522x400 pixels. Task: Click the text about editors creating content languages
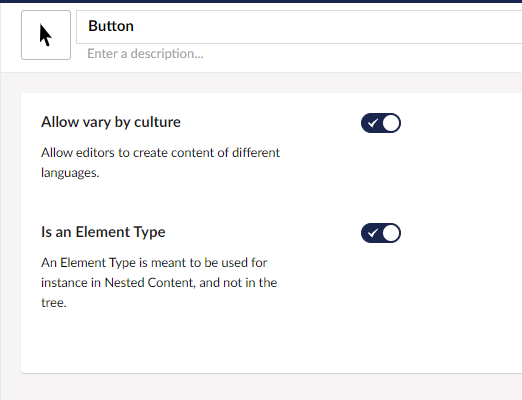point(160,163)
